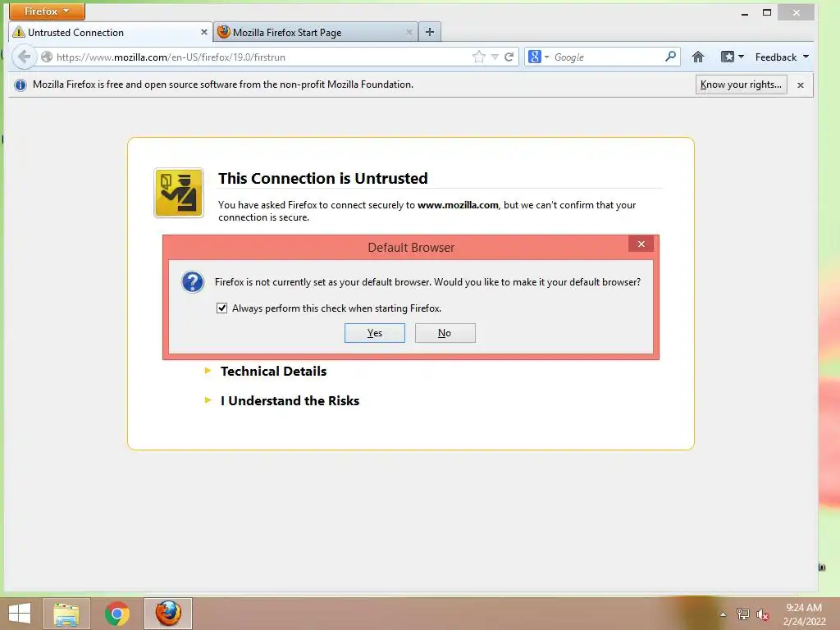
Task: Open the clock showing 9:24 AM
Action: [x=804, y=614]
